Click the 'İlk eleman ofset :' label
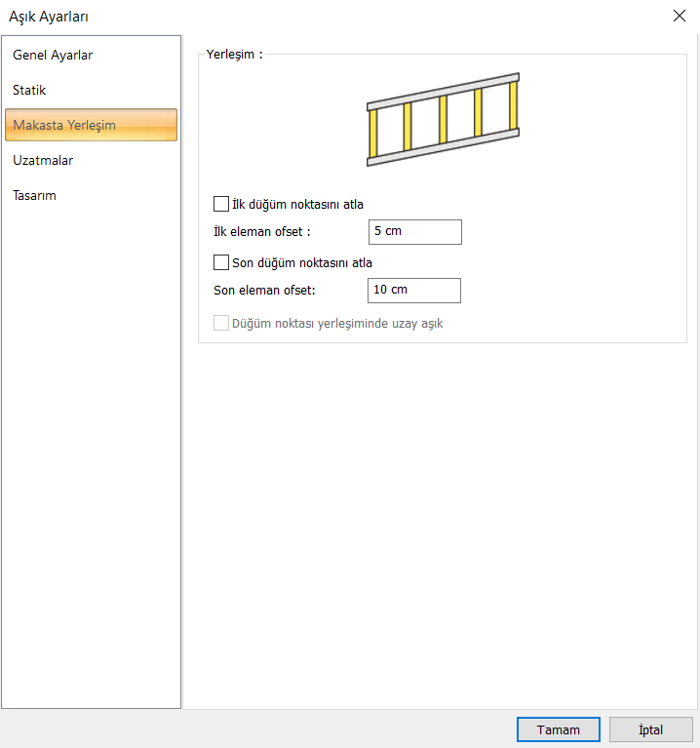This screenshot has height=748, width=700. [x=261, y=232]
